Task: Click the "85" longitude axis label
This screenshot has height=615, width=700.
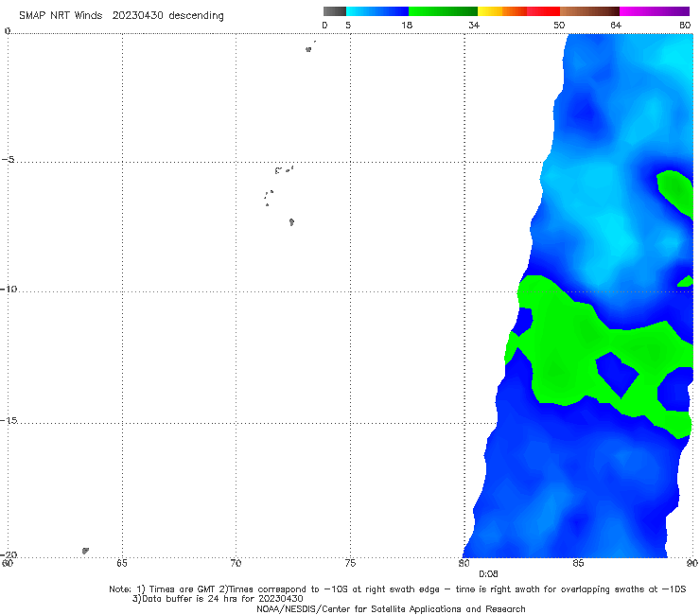Action: tap(578, 564)
